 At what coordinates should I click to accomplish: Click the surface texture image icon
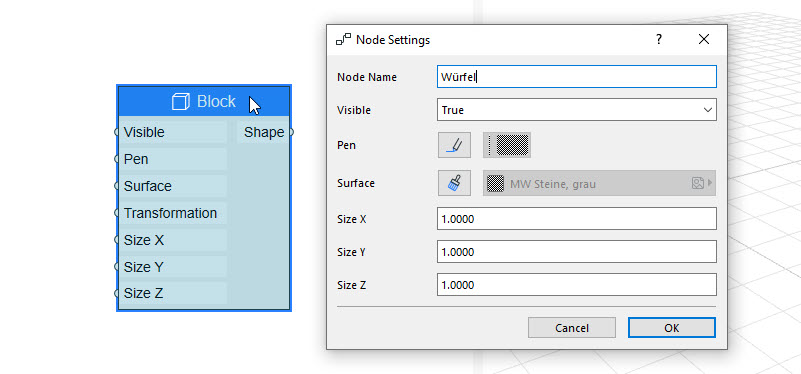point(698,183)
